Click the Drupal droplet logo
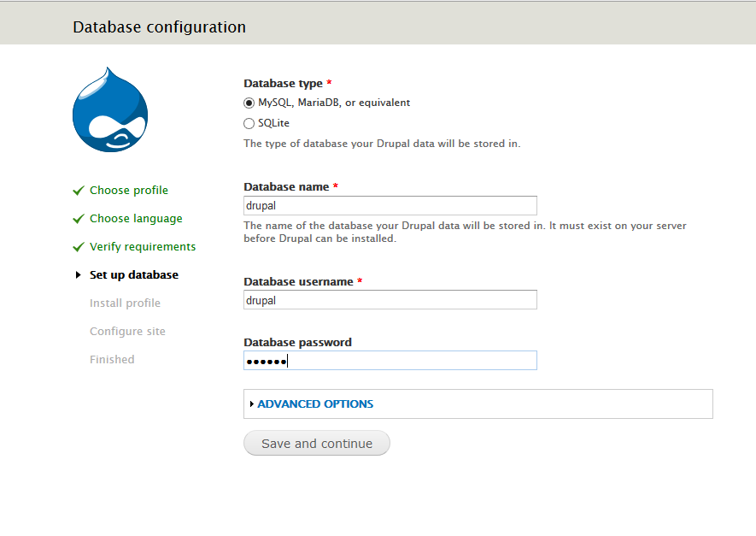The image size is (756, 536). coord(110,110)
